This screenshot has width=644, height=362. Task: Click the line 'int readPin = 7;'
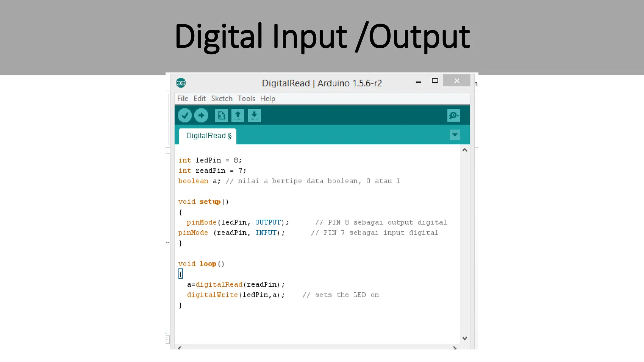[212, 171]
